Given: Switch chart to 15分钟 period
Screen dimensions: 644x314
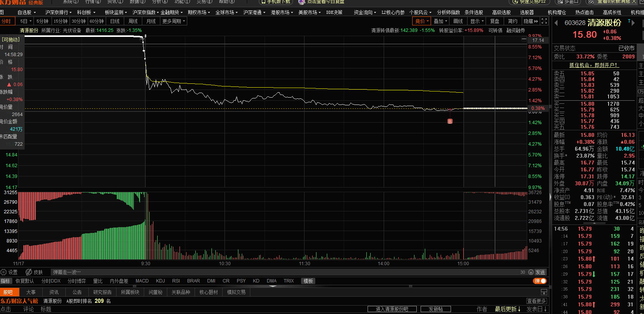Looking at the screenshot, I should pos(60,21).
